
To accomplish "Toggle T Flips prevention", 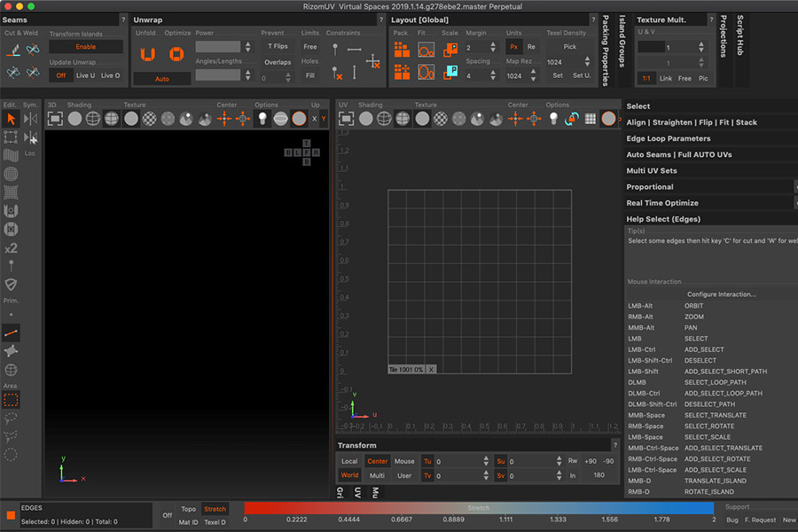I will [278, 46].
